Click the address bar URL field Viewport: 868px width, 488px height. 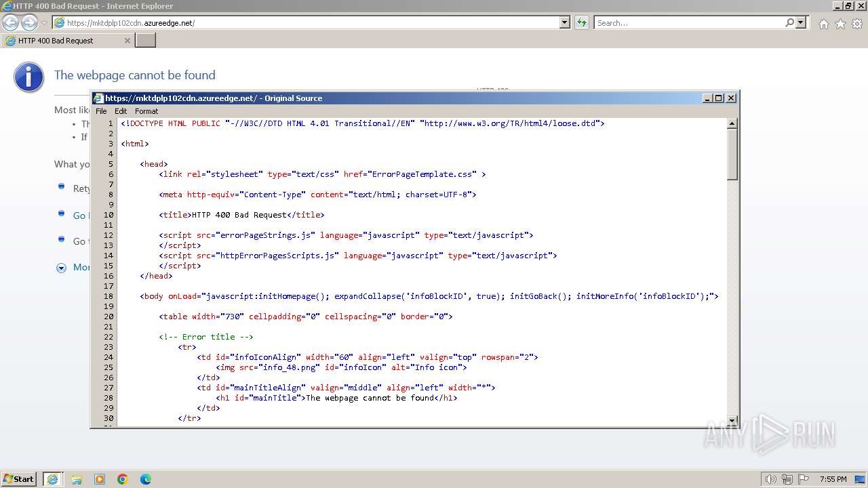[x=306, y=23]
